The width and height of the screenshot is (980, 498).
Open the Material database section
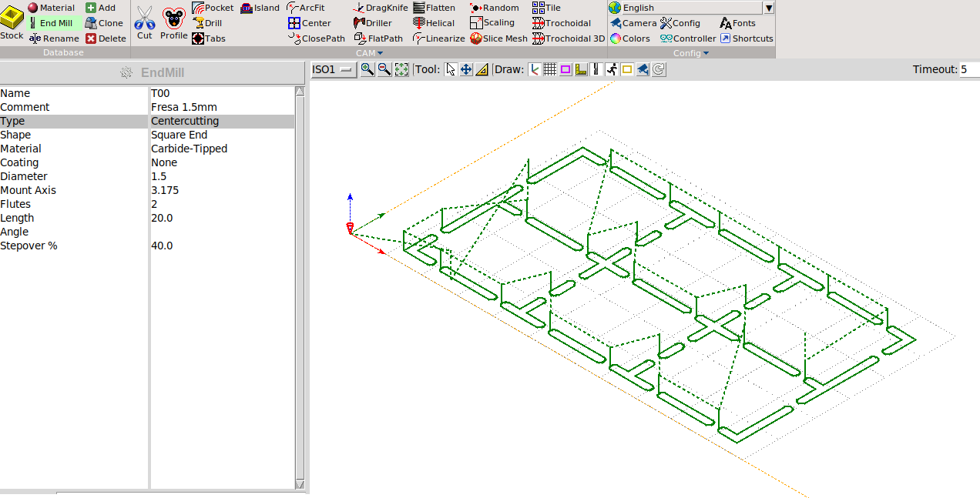pos(52,8)
